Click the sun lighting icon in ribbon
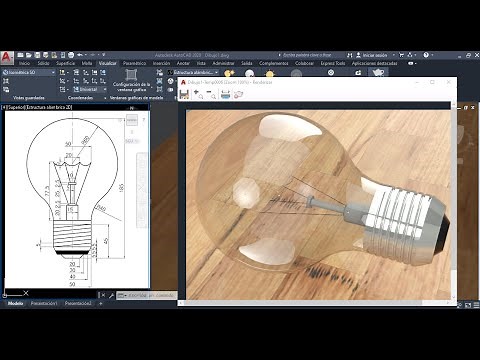This screenshot has width=480, height=360. tap(270, 74)
